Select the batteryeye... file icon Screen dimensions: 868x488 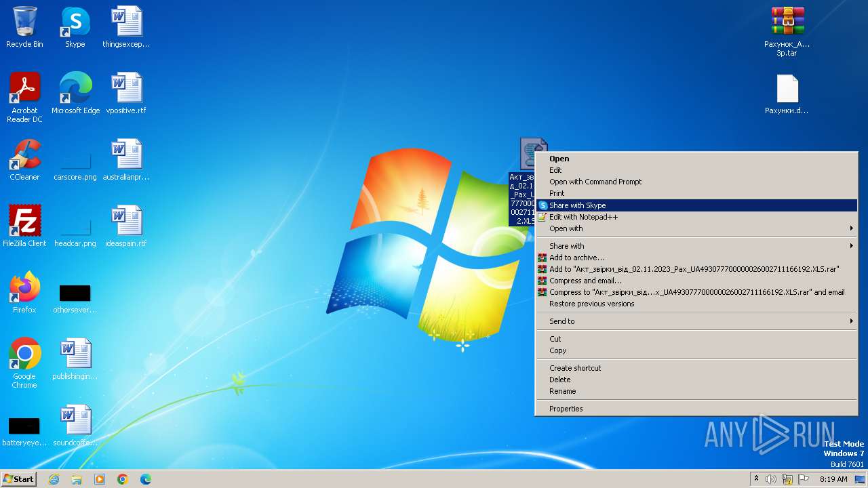pyautogui.click(x=24, y=426)
